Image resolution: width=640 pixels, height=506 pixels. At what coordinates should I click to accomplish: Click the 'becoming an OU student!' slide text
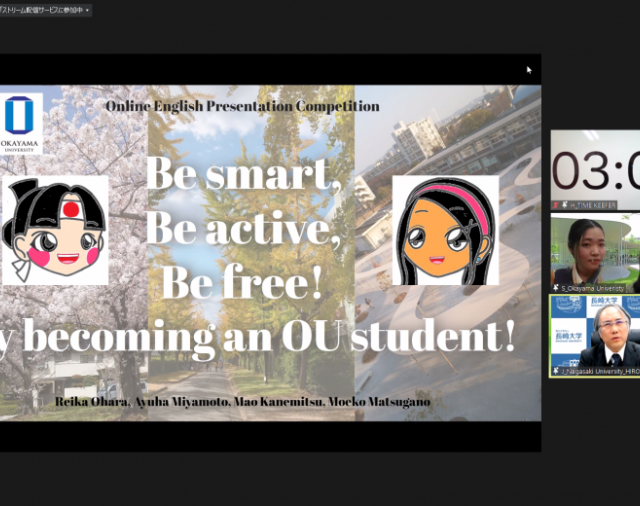[268, 338]
